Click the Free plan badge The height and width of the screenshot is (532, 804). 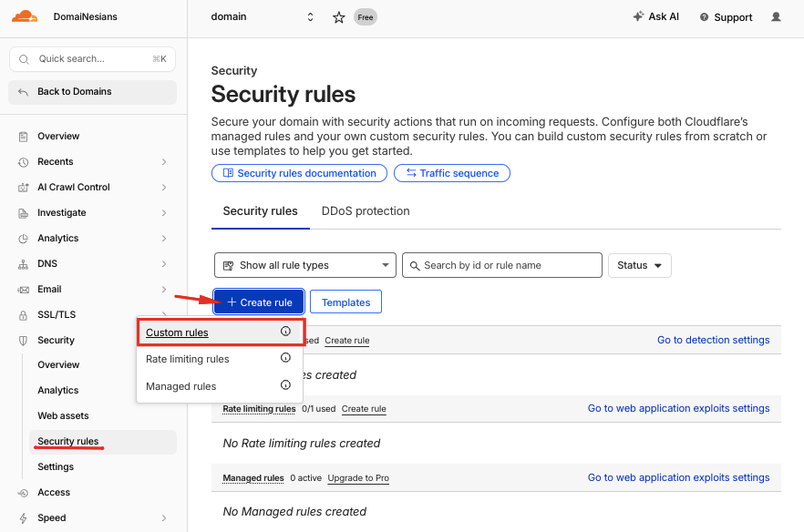coord(365,17)
